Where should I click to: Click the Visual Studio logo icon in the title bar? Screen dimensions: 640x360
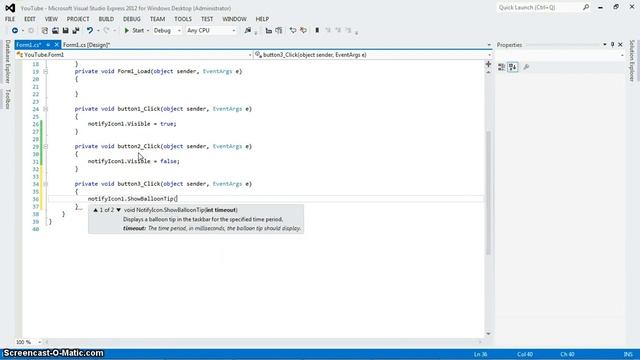(x=10, y=8)
